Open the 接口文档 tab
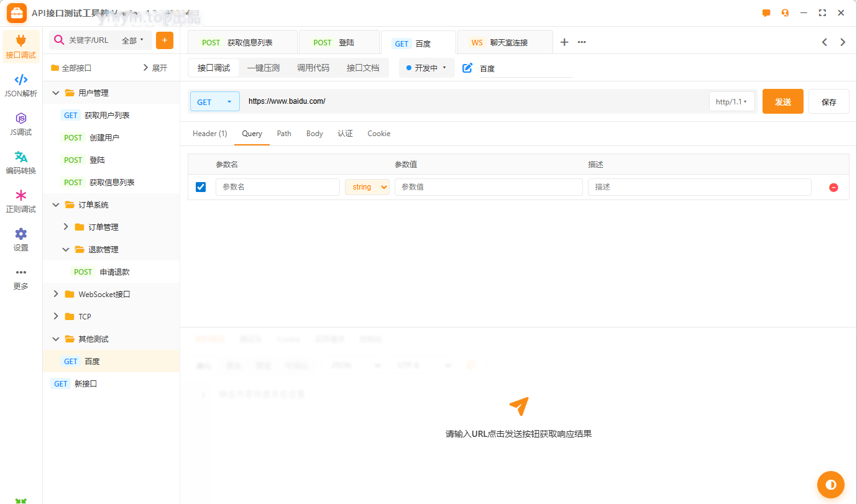This screenshot has width=857, height=504. pyautogui.click(x=363, y=68)
